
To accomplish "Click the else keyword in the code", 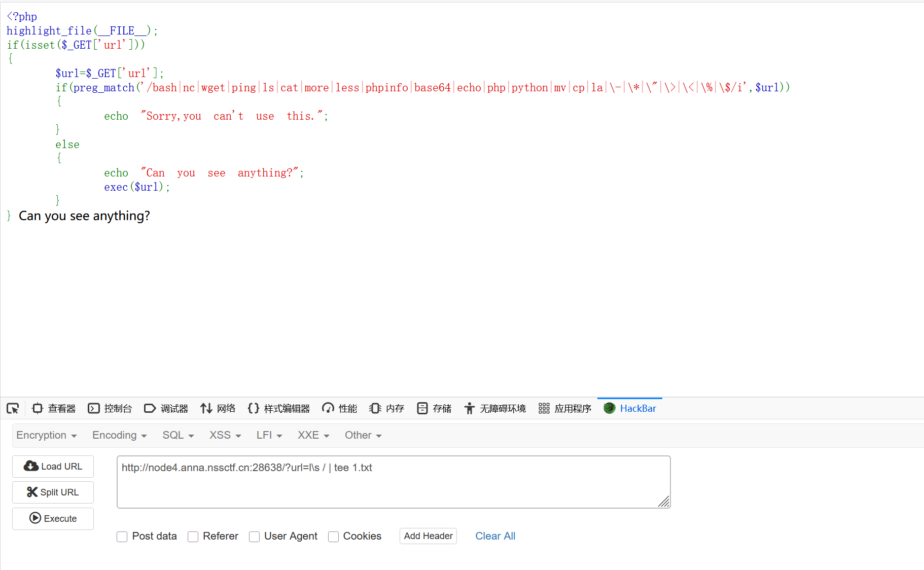I will (x=67, y=144).
